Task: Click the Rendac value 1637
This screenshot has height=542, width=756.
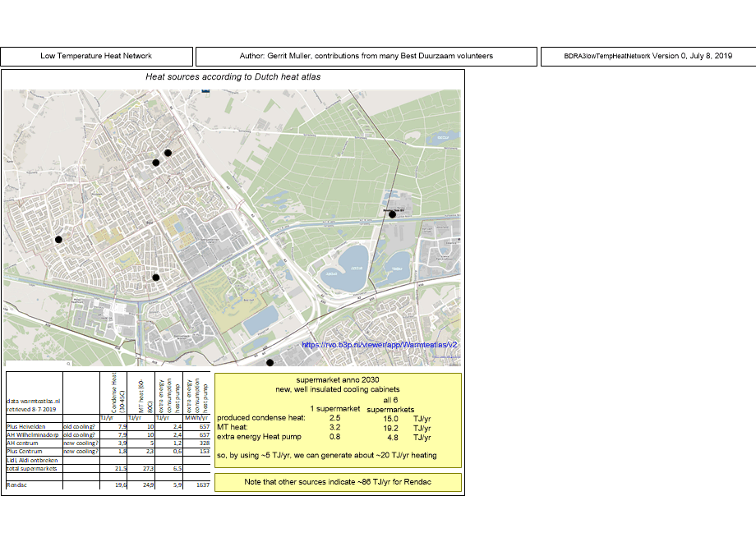Action: click(204, 485)
